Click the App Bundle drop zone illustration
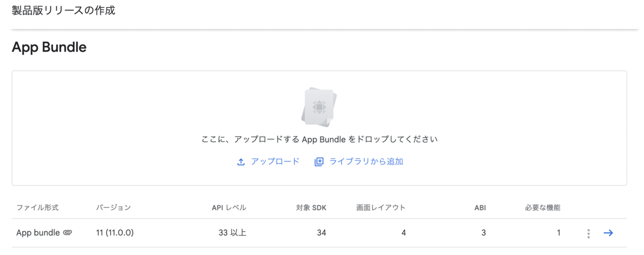Viewport: 644px width, 255px height. [319, 106]
